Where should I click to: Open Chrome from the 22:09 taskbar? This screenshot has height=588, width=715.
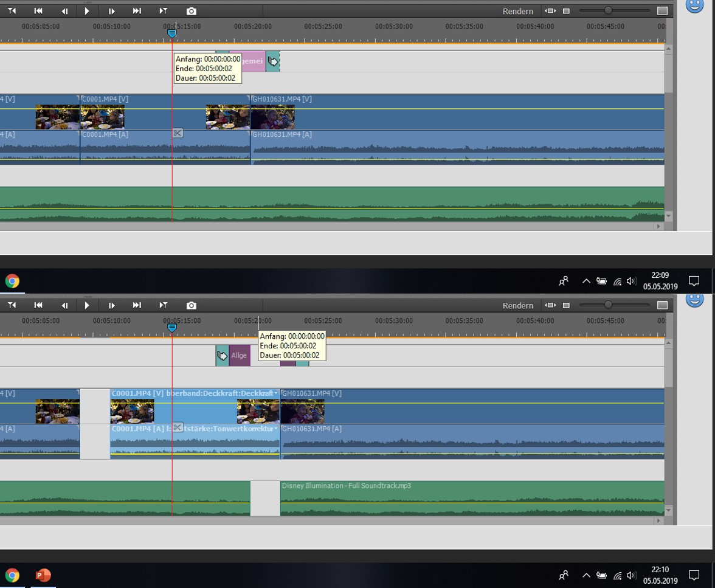pos(12,281)
